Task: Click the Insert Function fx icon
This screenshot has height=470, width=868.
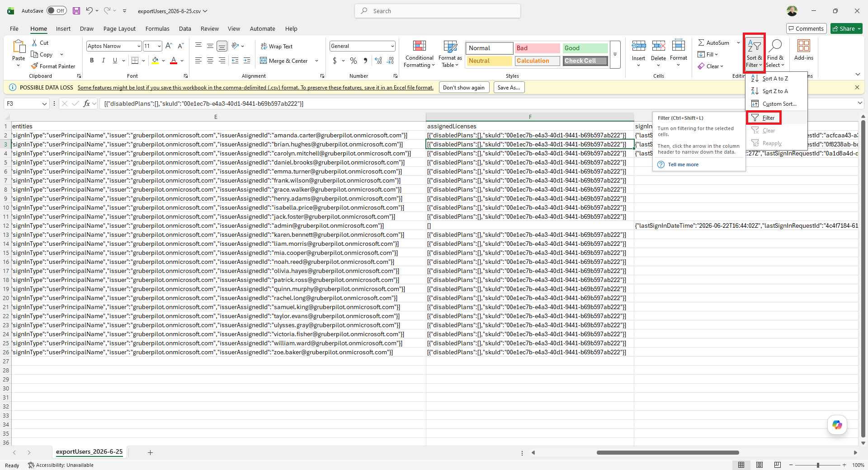Action: coord(86,103)
